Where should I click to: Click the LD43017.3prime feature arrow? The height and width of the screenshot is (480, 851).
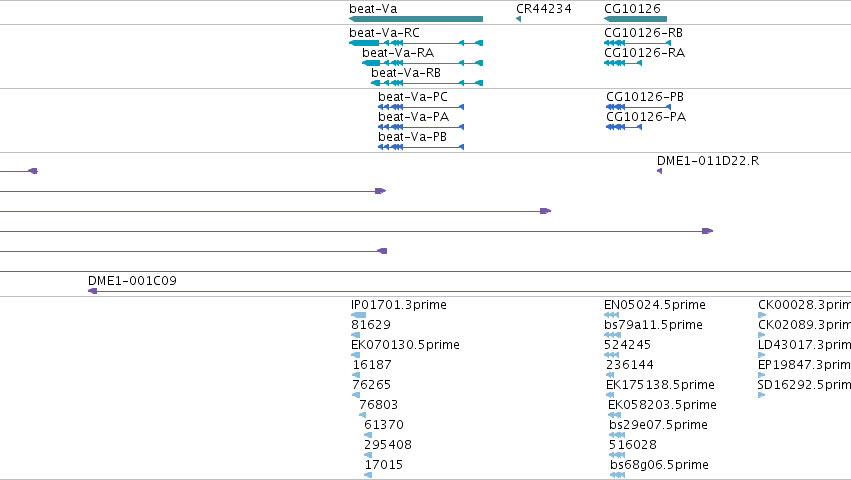[x=761, y=355]
